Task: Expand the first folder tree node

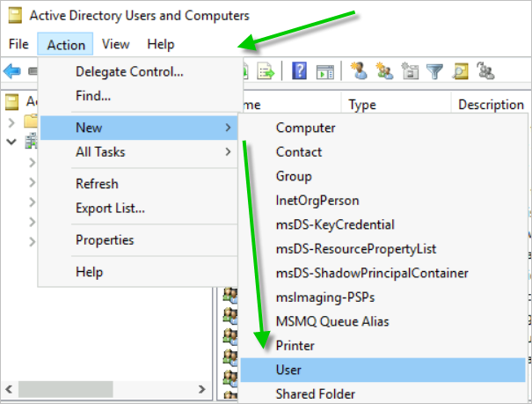Action: pyautogui.click(x=11, y=122)
